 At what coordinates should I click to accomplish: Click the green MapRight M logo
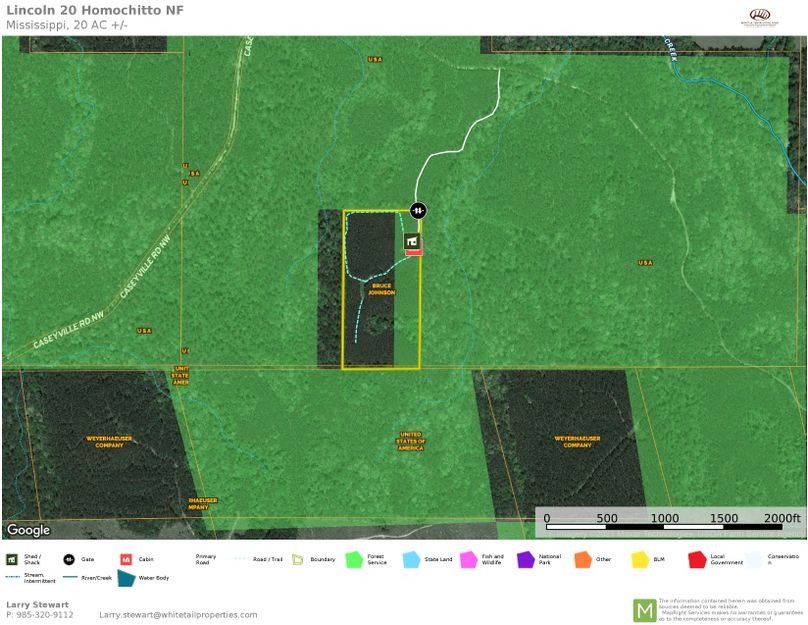pos(644,609)
